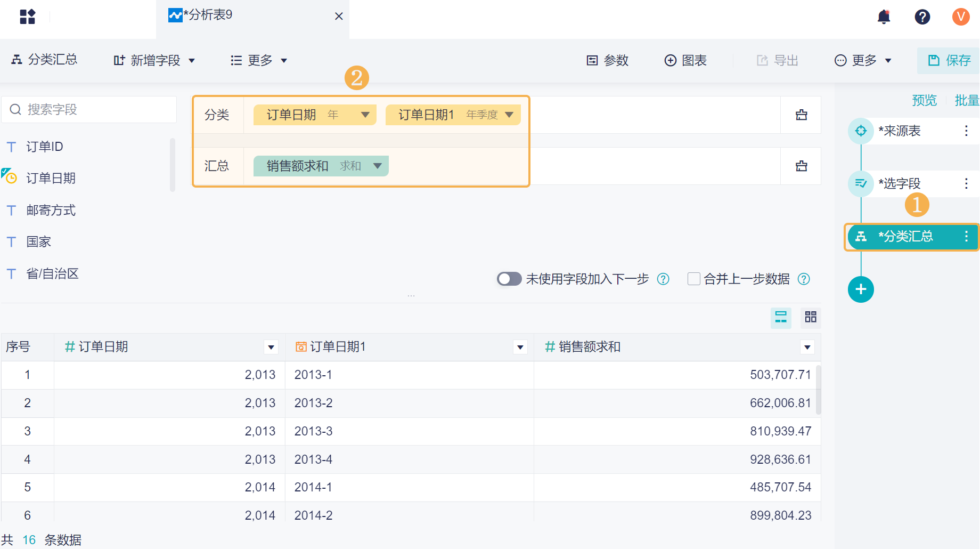Click the 来源表 step circle icon
The height and width of the screenshot is (549, 980).
(x=861, y=131)
